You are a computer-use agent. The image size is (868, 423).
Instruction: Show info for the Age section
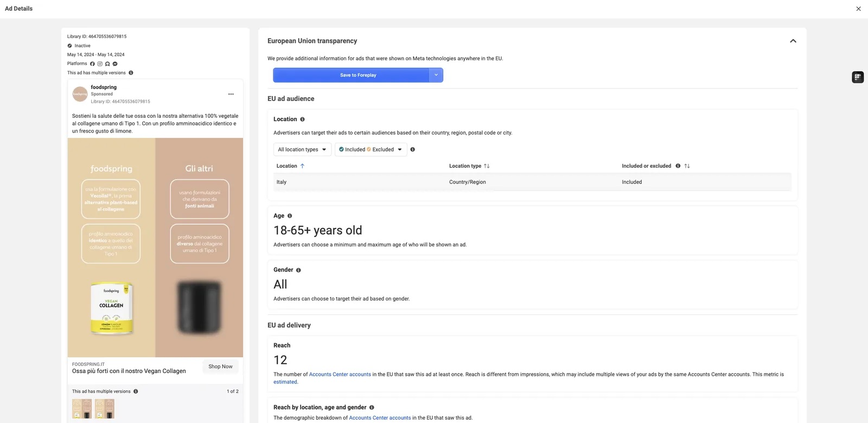point(290,216)
